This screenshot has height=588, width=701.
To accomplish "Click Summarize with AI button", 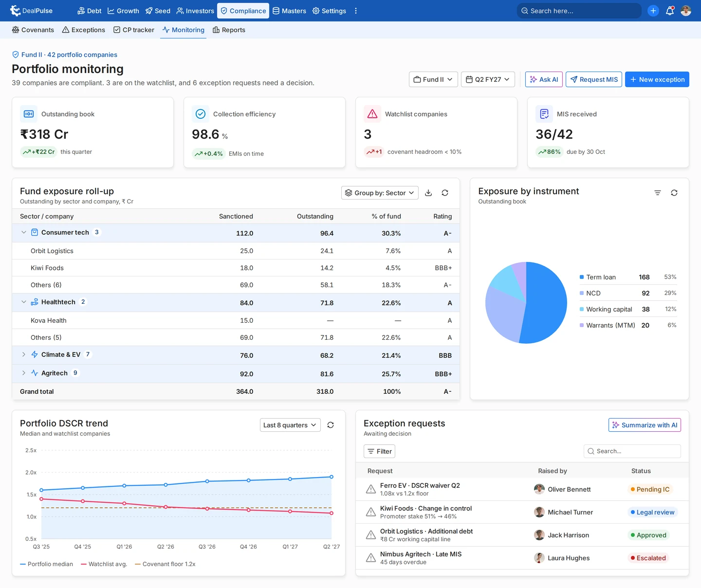I will tap(645, 425).
